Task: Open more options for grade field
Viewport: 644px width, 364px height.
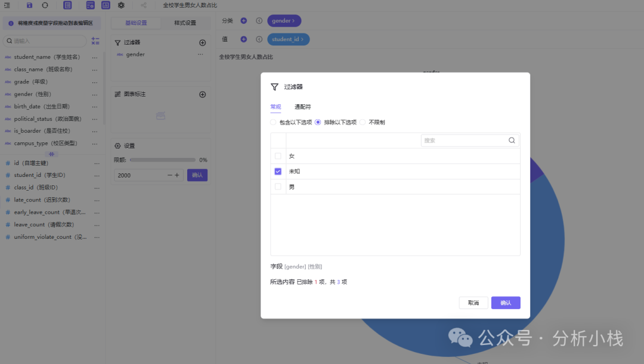Action: (95, 82)
